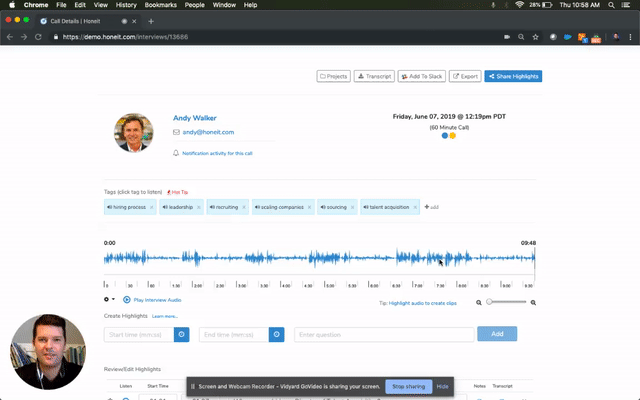
Task: Hide the screen sharing banner
Action: 442,387
